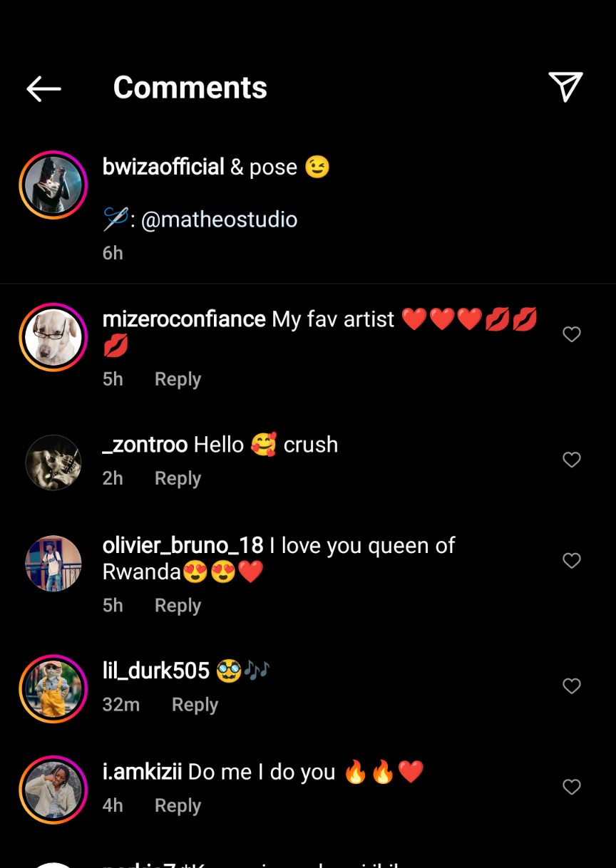View mizeroconfiance's dog avatar story
This screenshot has width=616, height=868.
pos(53,337)
